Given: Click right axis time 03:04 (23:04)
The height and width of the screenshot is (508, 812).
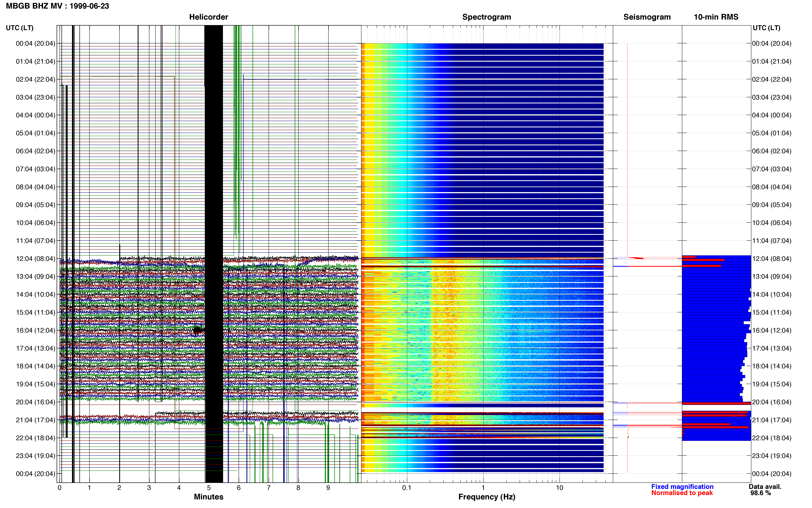Looking at the screenshot, I should pos(772,97).
